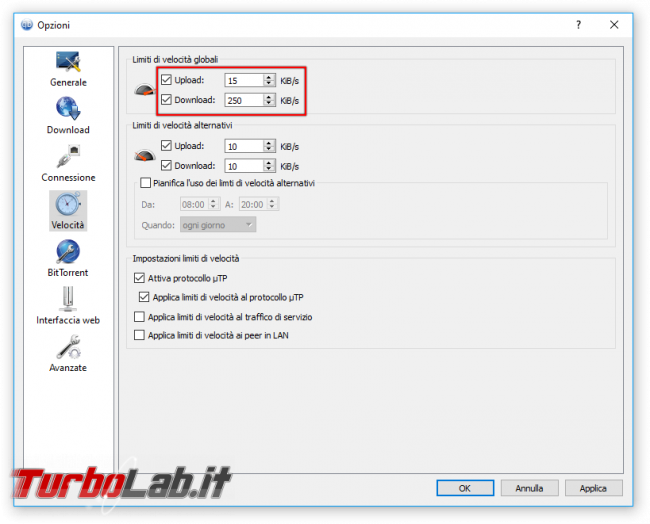Image resolution: width=650 pixels, height=524 pixels.
Task: Click the alternative Download value field 10
Action: [244, 166]
